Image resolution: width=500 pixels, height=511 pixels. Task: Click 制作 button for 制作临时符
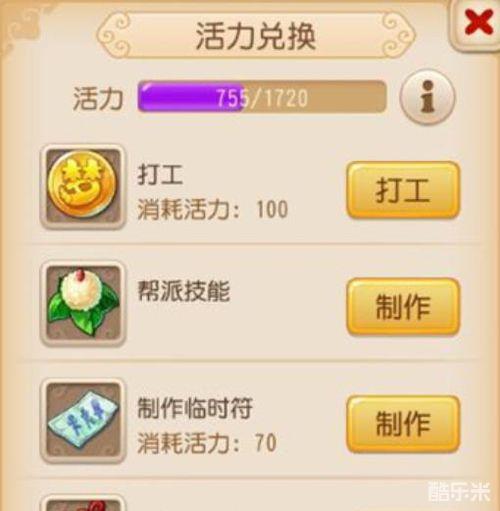[403, 424]
